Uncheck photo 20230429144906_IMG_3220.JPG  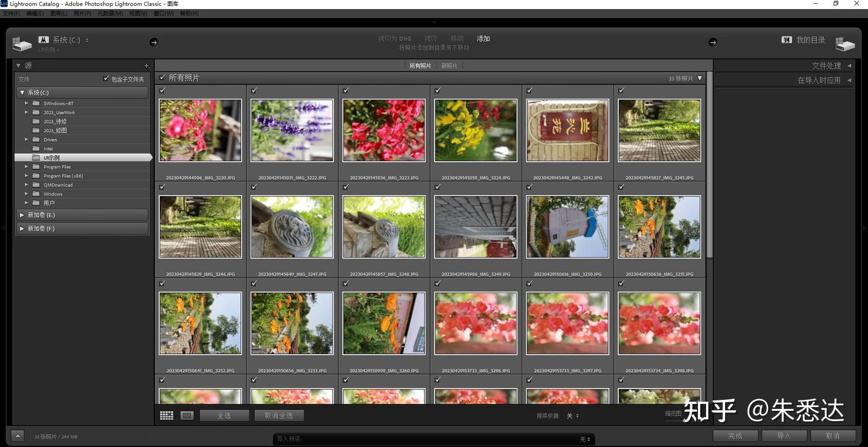click(x=161, y=90)
